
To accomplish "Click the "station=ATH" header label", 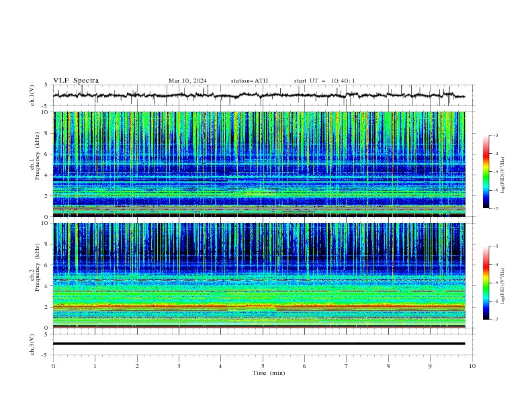I will [x=249, y=81].
